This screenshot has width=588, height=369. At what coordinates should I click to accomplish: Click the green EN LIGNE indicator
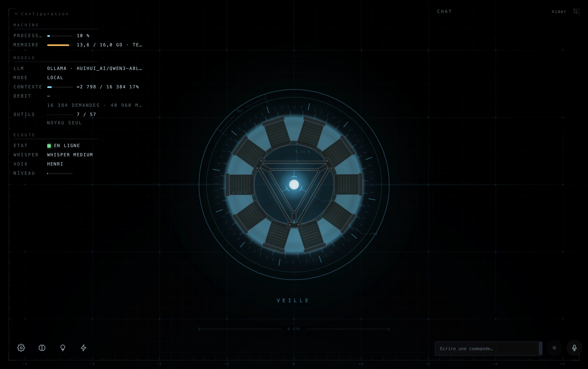coord(49,146)
